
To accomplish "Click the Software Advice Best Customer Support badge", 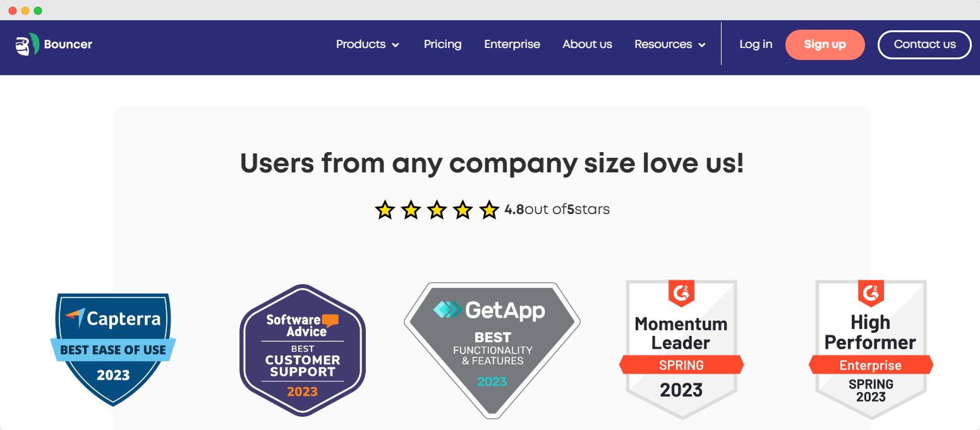I will pos(303,350).
